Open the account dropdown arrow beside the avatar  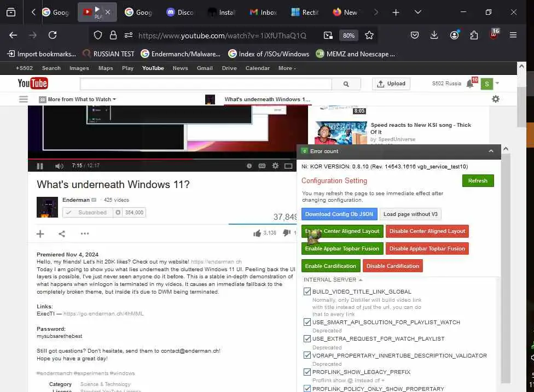497,83
